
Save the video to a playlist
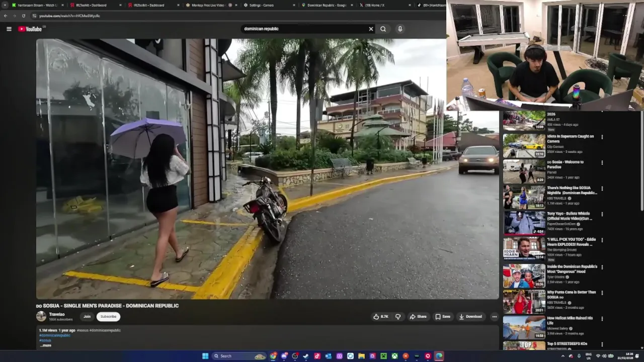[443, 317]
